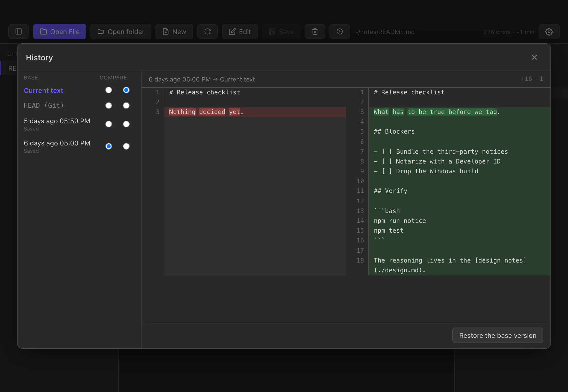Select the Current text entry label
568x392 pixels.
click(43, 91)
